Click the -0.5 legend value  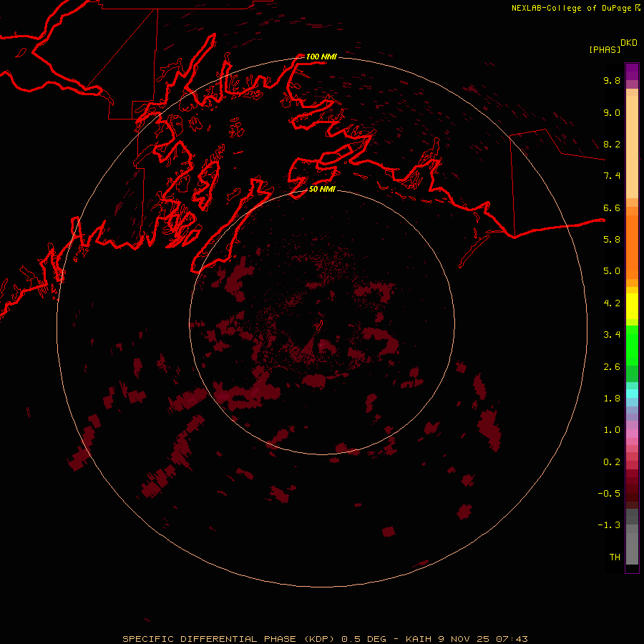pyautogui.click(x=609, y=494)
